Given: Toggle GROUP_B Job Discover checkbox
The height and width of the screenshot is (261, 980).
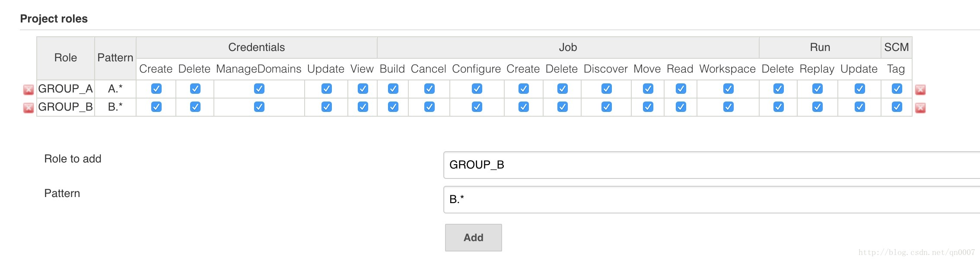Looking at the screenshot, I should (607, 107).
